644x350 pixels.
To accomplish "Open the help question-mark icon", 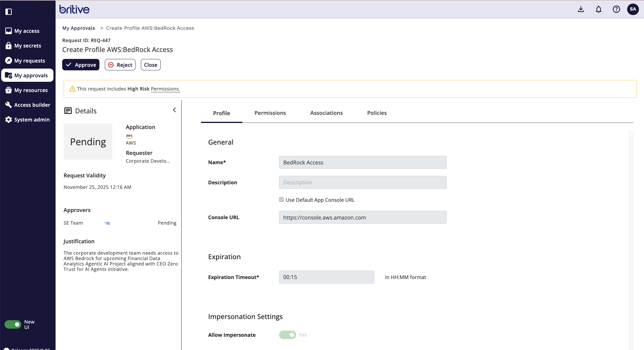I will coord(616,9).
